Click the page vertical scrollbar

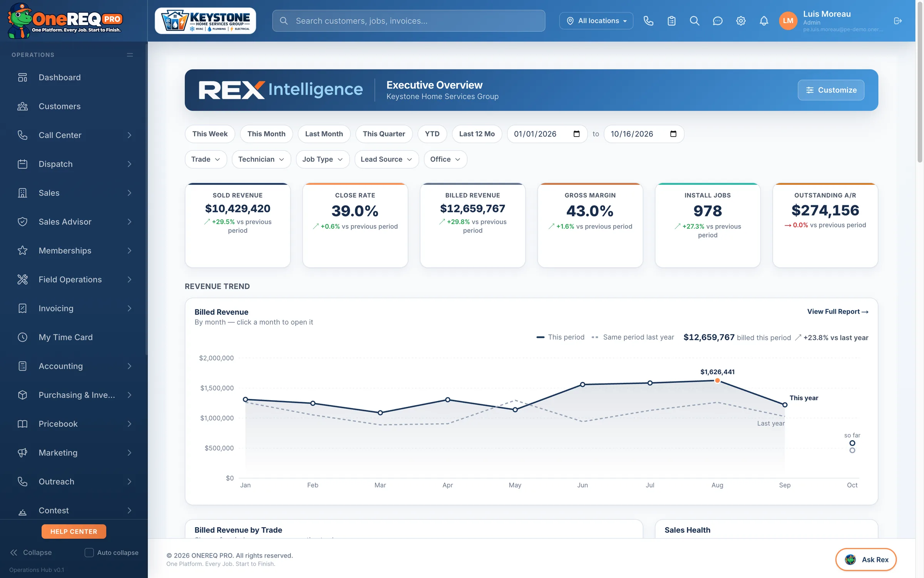pyautogui.click(x=920, y=83)
